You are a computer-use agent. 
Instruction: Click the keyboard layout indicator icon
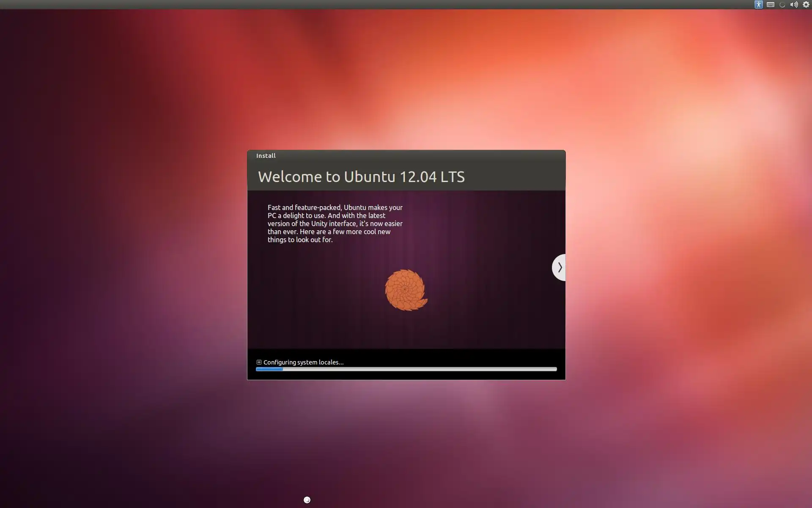[770, 5]
